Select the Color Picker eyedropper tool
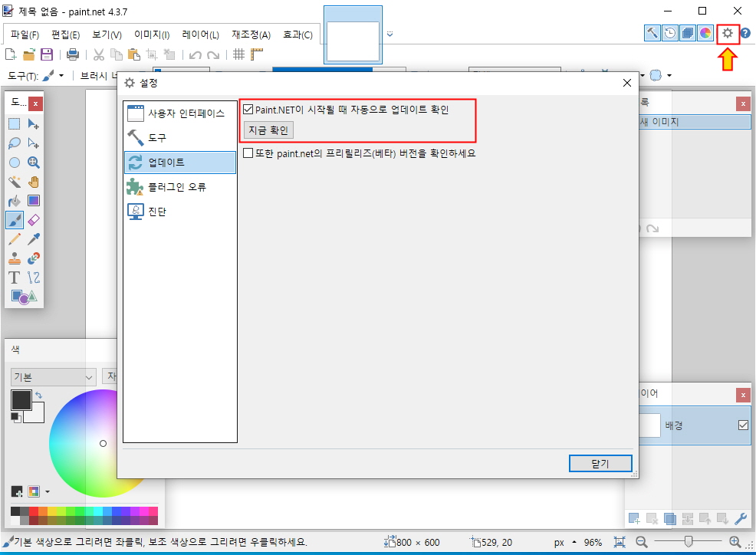 coord(33,239)
